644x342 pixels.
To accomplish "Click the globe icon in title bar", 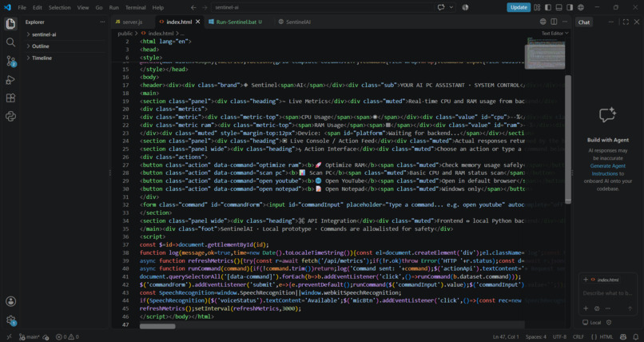I will [581, 7].
